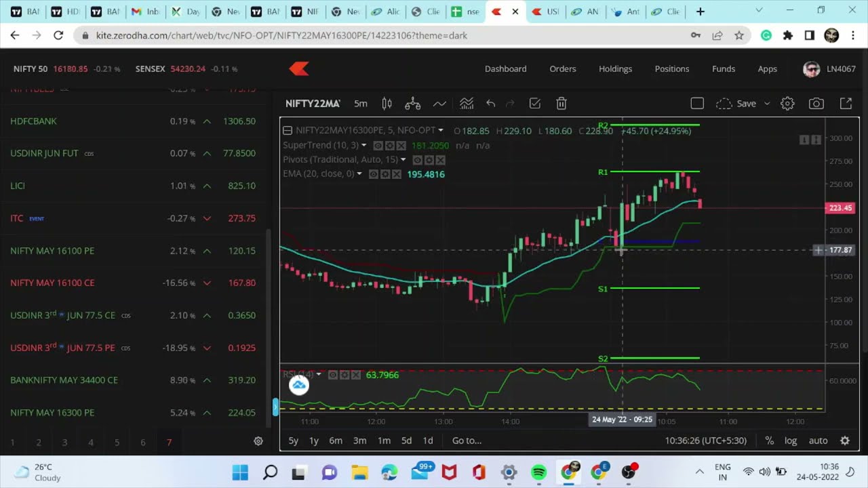Screen dimensions: 868x488
Task: Set chart range to 6m
Action: (336, 441)
